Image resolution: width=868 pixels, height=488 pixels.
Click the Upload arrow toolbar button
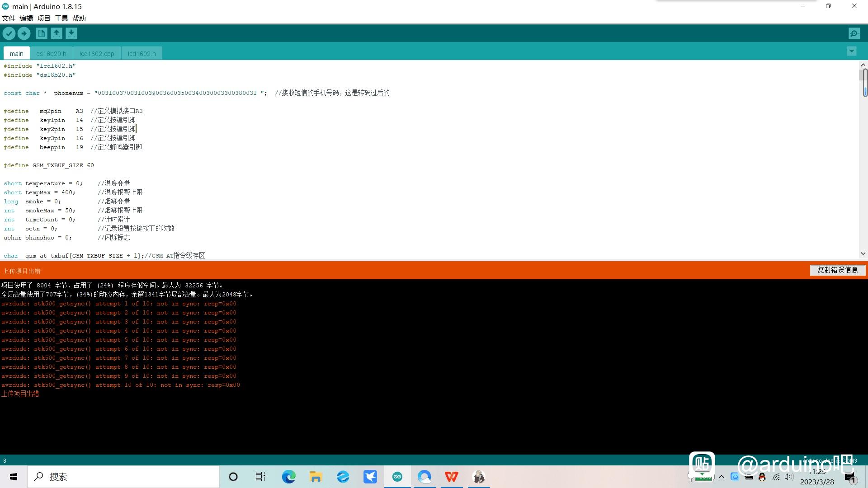click(24, 33)
